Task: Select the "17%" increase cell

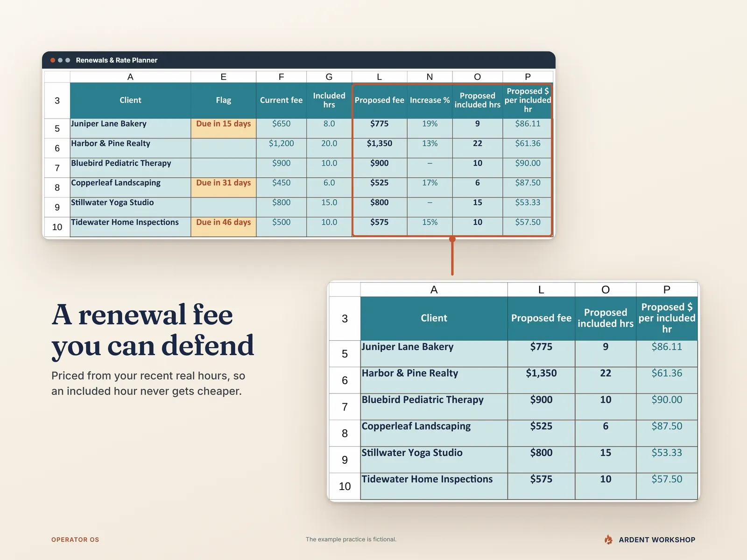Action: tap(430, 188)
